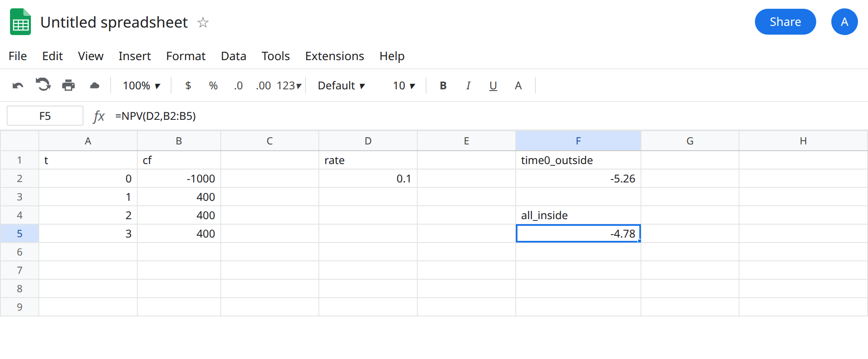
Task: Click the Google Sheets logo icon
Action: point(20,22)
